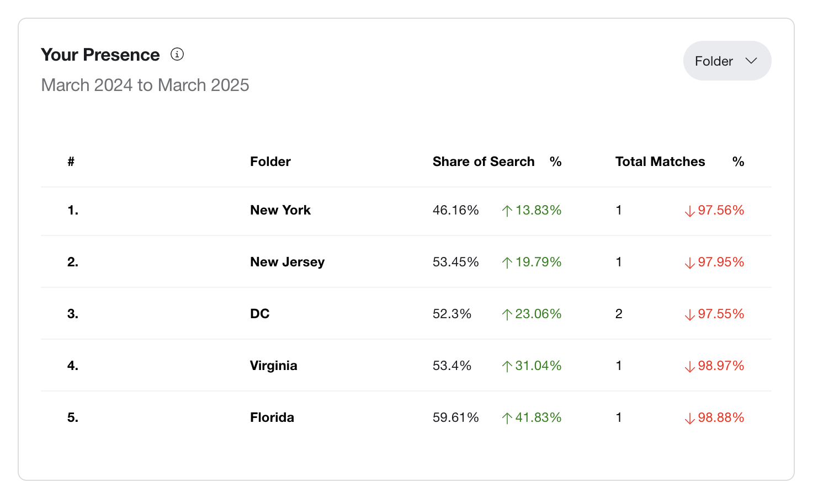818x504 pixels.
Task: Click green up arrow beside 41.83%
Action: pos(507,418)
